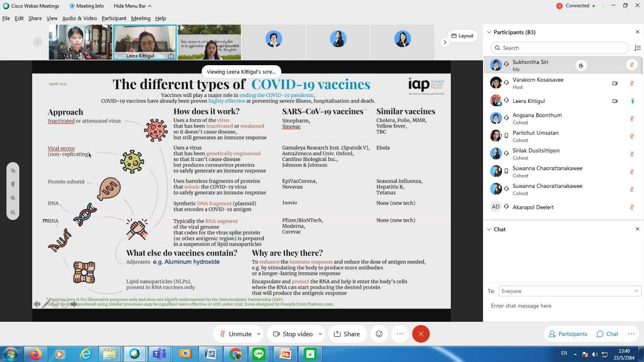Open Meeting Info
Screen dimensions: 644x362
(x=86, y=6)
